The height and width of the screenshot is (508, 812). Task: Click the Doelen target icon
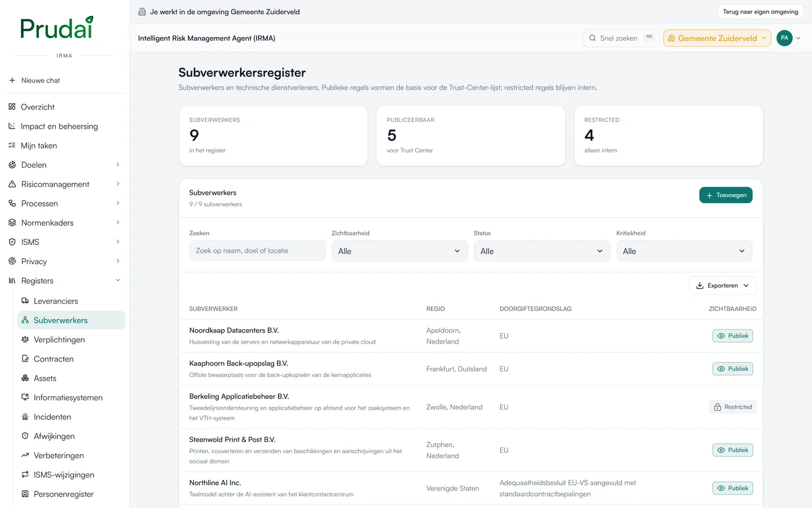(12, 165)
